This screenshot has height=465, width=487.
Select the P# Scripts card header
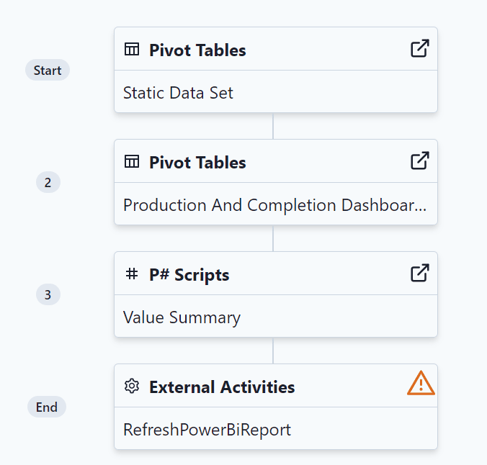pos(276,274)
